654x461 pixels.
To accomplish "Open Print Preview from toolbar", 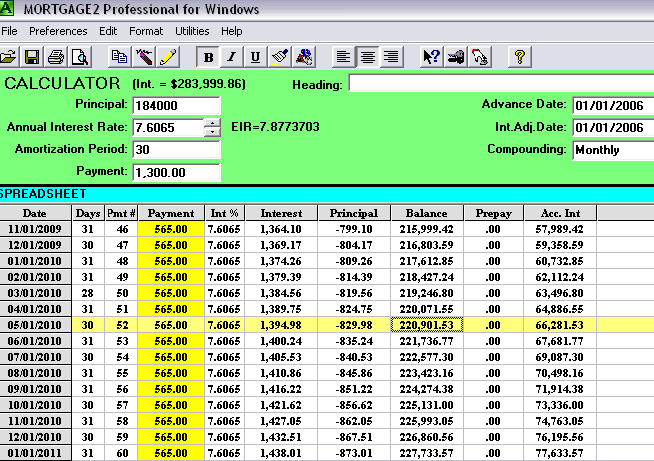I will (x=80, y=57).
